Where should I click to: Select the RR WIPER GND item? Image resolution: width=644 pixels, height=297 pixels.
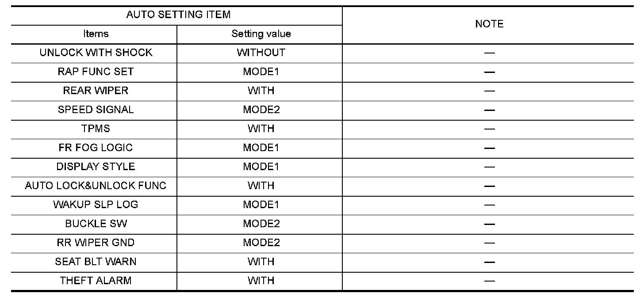(96, 243)
